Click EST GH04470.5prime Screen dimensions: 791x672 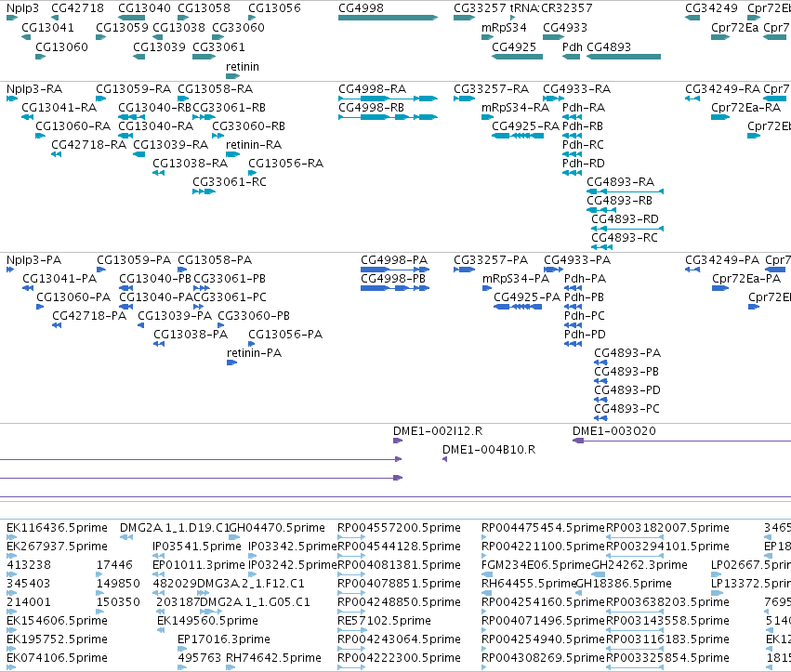[x=277, y=528]
